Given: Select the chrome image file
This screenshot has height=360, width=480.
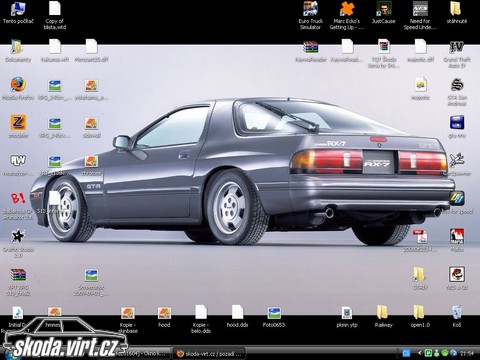Looking at the screenshot, I should pos(91,162).
